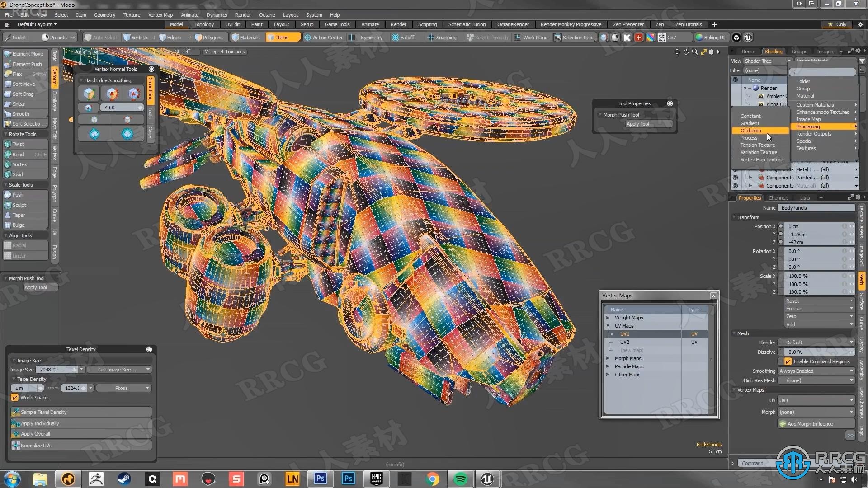
Task: Open Google Chrome from the taskbar
Action: pyautogui.click(x=433, y=479)
